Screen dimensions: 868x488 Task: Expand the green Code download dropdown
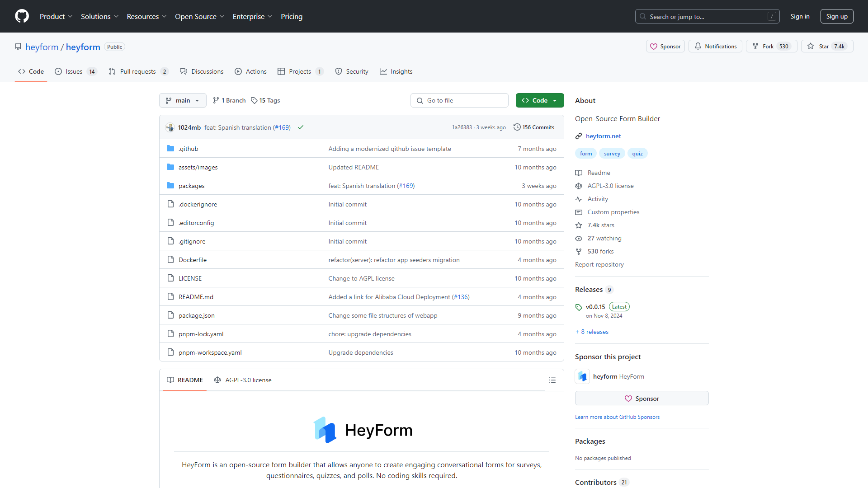(x=540, y=100)
